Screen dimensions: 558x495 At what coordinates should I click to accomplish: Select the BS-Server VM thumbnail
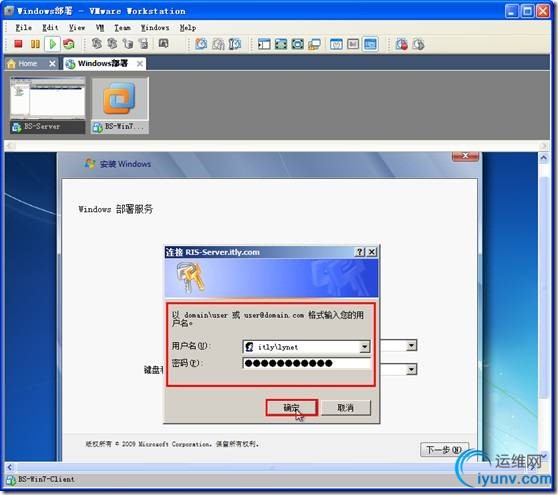pyautogui.click(x=48, y=105)
